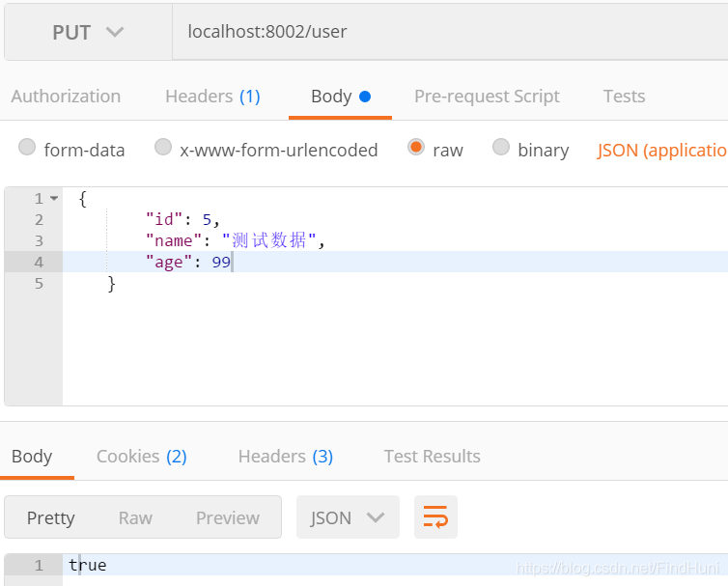Image resolution: width=728 pixels, height=586 pixels.
Task: Click the request URL field localhost:8002/user
Action: 450,32
